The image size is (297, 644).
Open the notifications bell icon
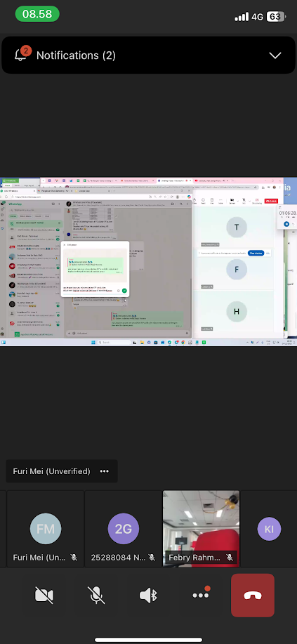(21, 55)
